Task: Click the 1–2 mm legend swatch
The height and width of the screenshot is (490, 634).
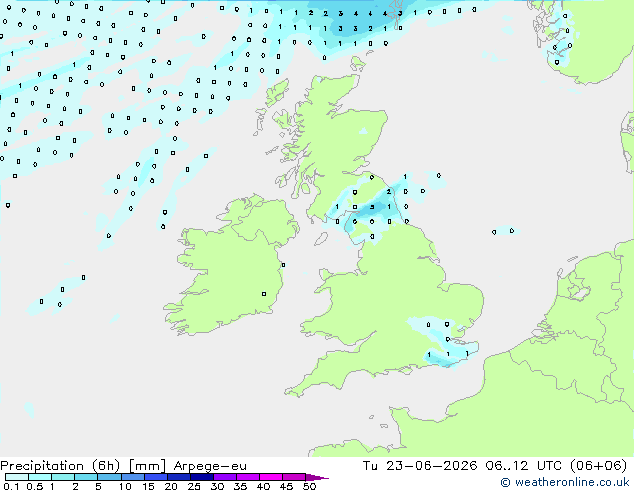Action: [x=63, y=477]
